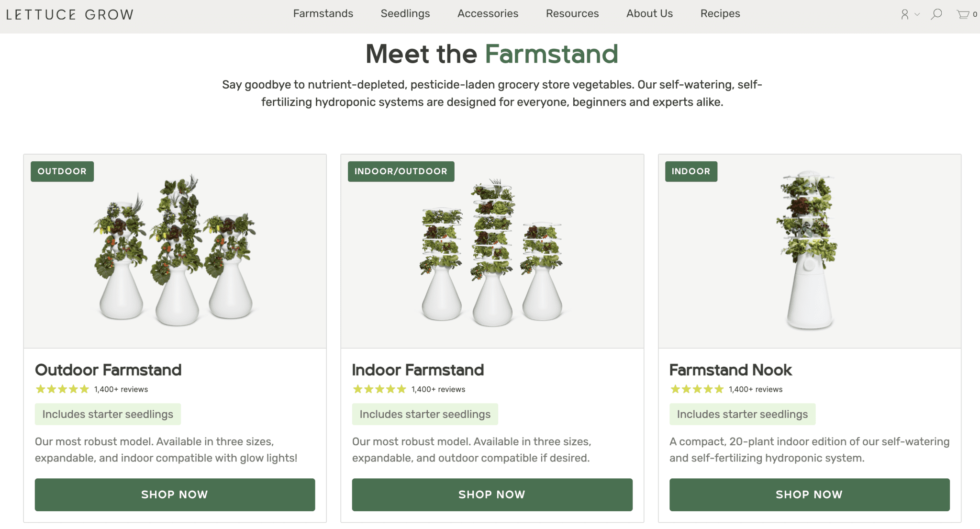Click the Outdoor Farmstand star rating
Screen dimensions: 980x529
click(x=61, y=389)
